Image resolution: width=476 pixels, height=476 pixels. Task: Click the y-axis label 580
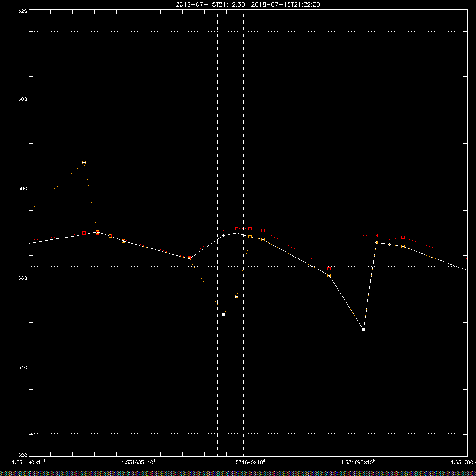pyautogui.click(x=23, y=188)
